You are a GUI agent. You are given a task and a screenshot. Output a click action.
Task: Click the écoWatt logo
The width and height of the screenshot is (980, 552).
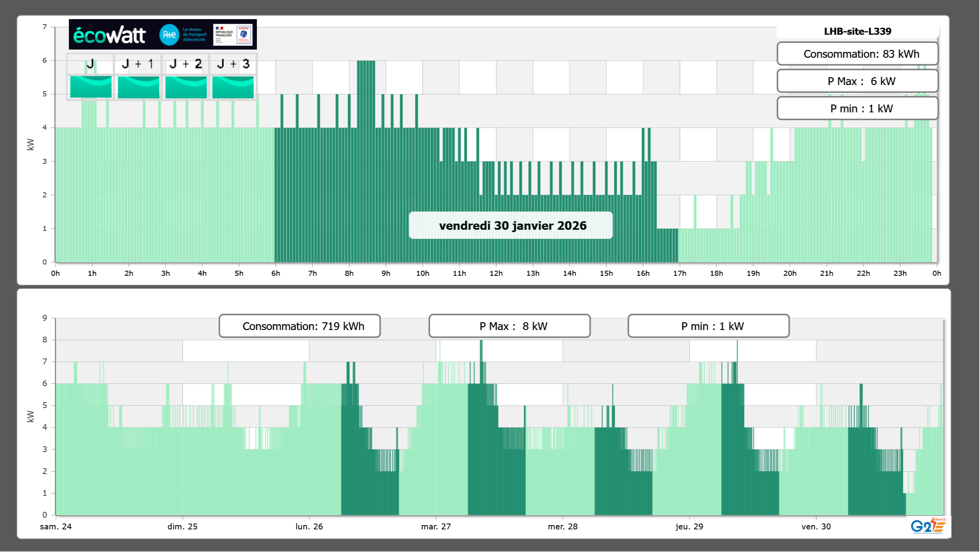pos(109,35)
